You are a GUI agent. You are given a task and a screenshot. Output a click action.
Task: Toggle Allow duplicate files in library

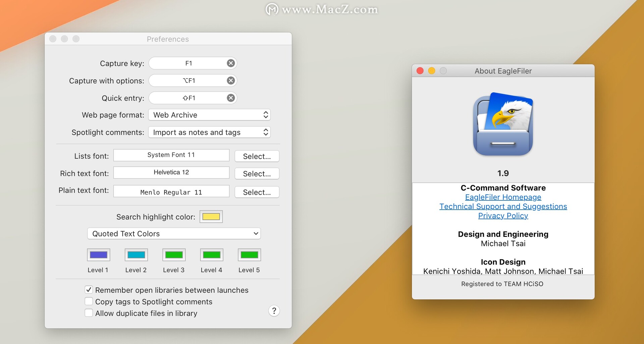pos(89,313)
